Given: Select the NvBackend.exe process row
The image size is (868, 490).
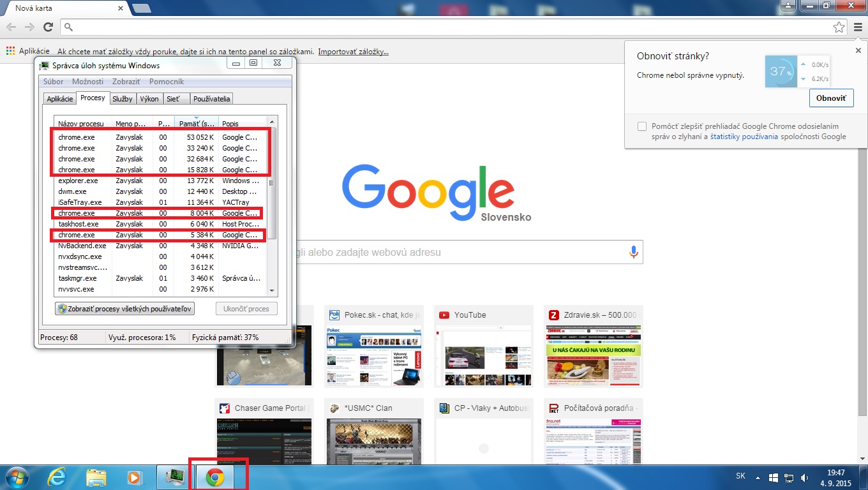Looking at the screenshot, I should (160, 246).
